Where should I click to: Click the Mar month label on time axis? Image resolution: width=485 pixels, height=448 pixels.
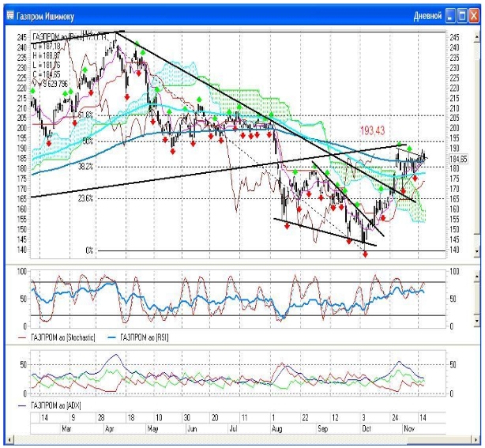[66, 429]
